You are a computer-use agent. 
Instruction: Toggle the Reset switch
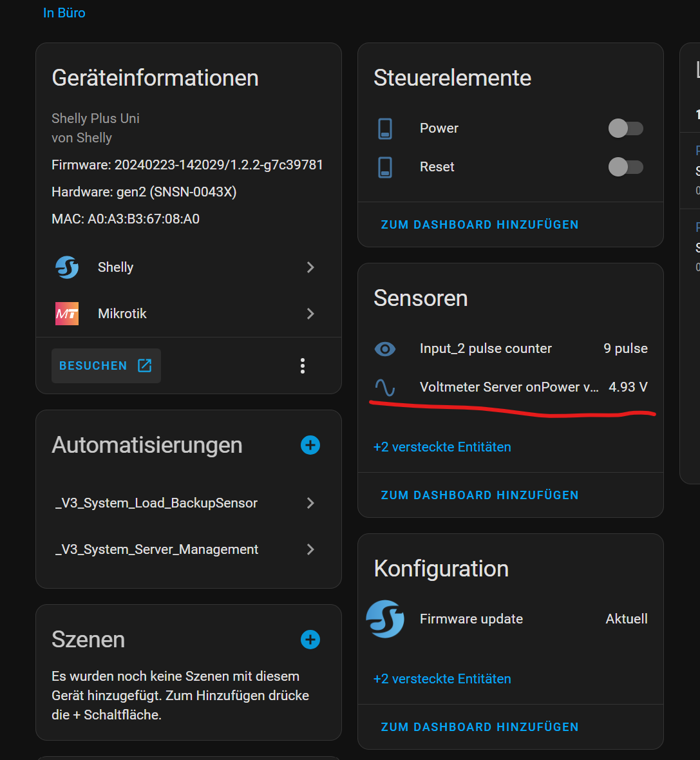(x=625, y=167)
